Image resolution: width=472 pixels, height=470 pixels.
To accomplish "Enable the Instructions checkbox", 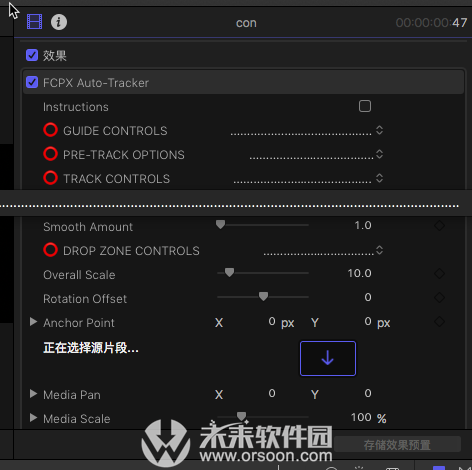I will pyautogui.click(x=365, y=106).
